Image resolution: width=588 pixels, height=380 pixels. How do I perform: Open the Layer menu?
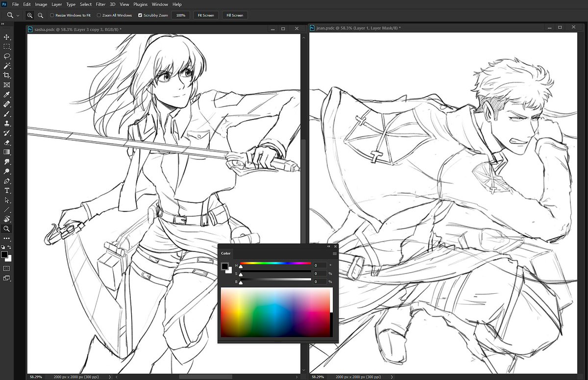[57, 4]
